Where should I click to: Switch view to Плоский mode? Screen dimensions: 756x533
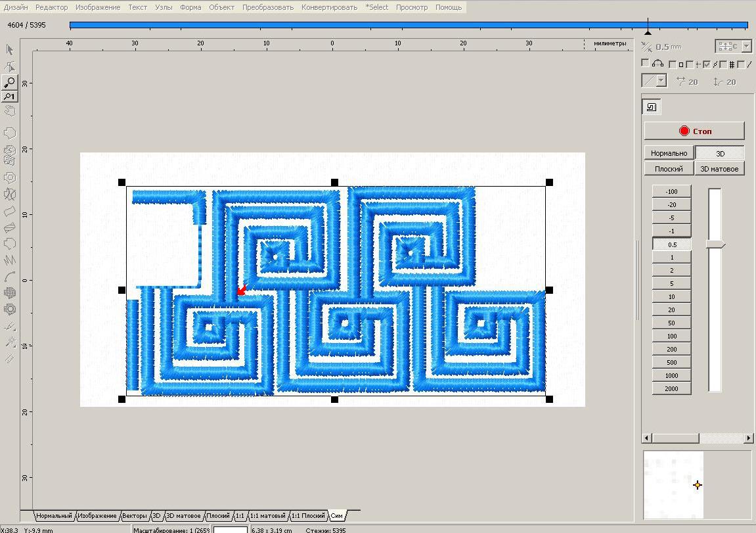click(x=669, y=169)
